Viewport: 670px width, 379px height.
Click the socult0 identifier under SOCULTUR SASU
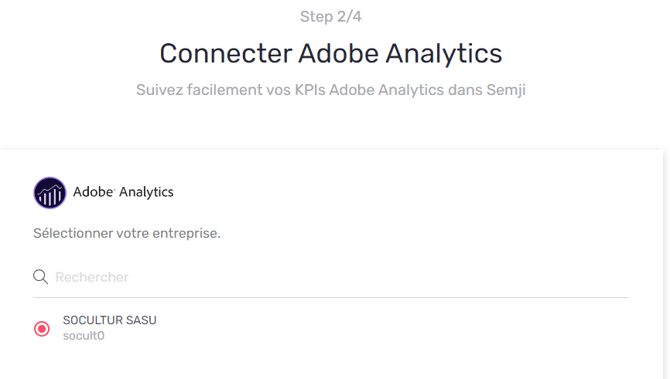[x=83, y=336]
